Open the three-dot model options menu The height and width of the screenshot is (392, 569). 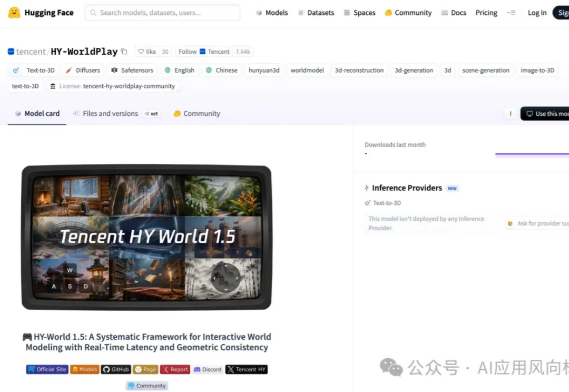510,114
